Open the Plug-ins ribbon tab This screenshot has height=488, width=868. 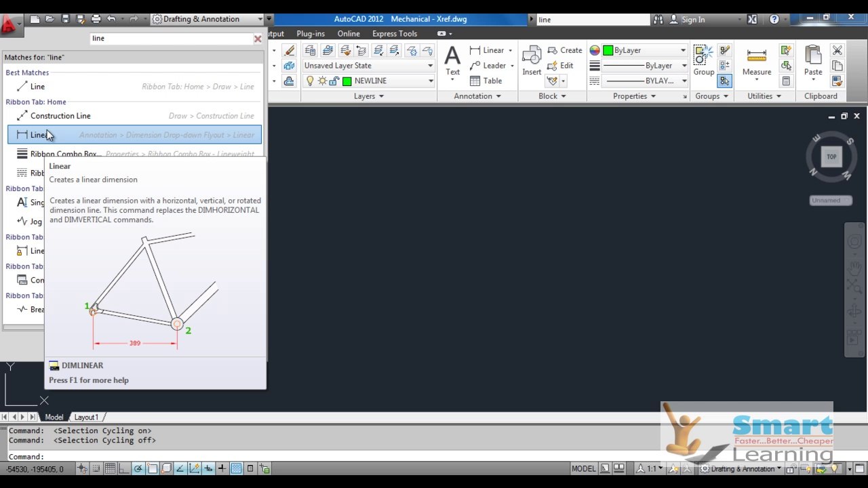pos(311,34)
